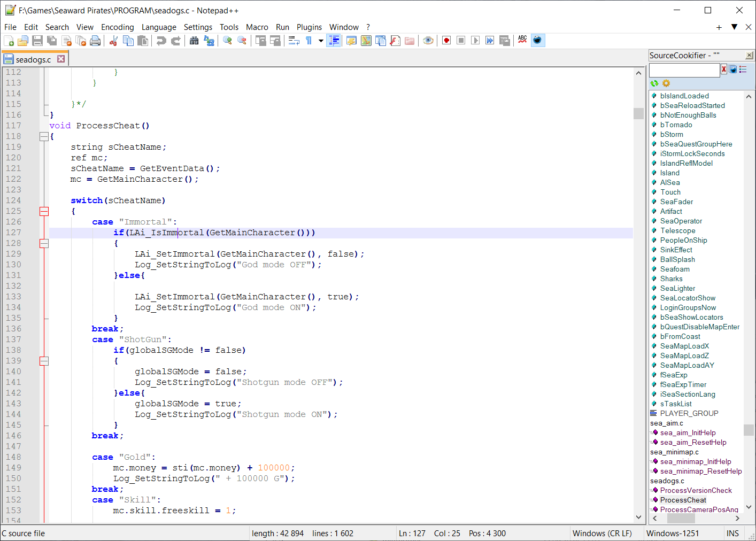Toggle the indent guide toolbar button

point(334,41)
